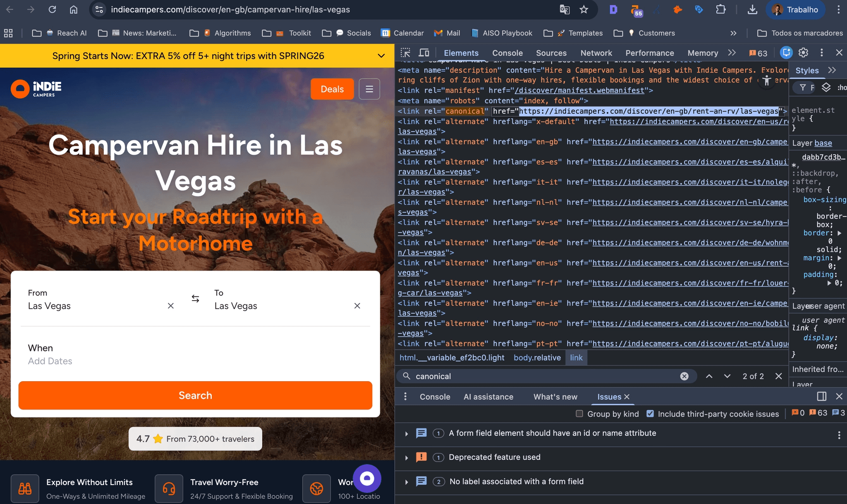Open the Todos os marcadores folder
The height and width of the screenshot is (504, 847).
(800, 33)
